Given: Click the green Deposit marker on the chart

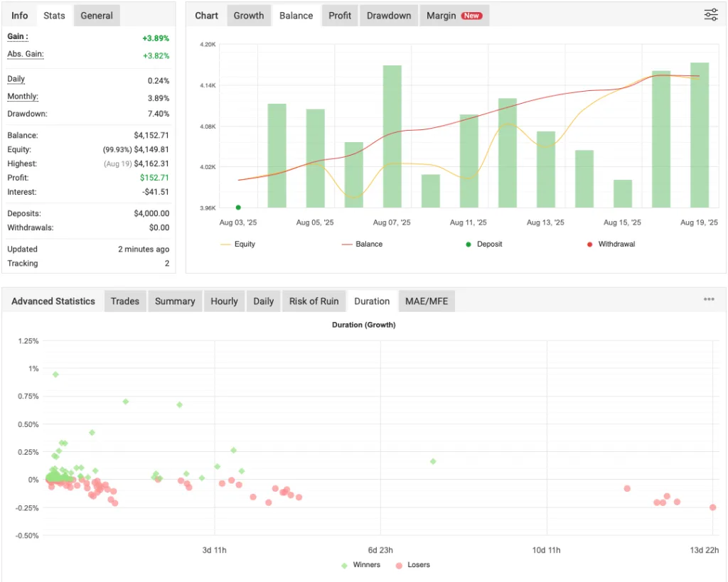Looking at the screenshot, I should click(x=238, y=207).
